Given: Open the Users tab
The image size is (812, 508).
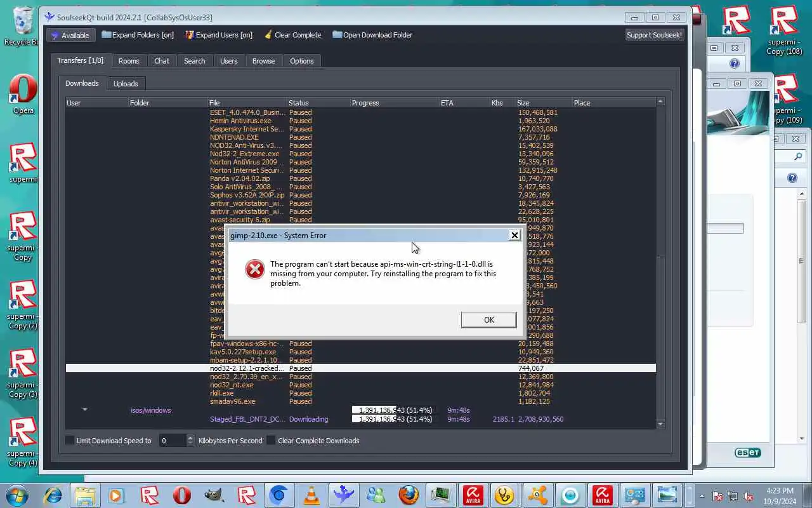Looking at the screenshot, I should (x=229, y=61).
